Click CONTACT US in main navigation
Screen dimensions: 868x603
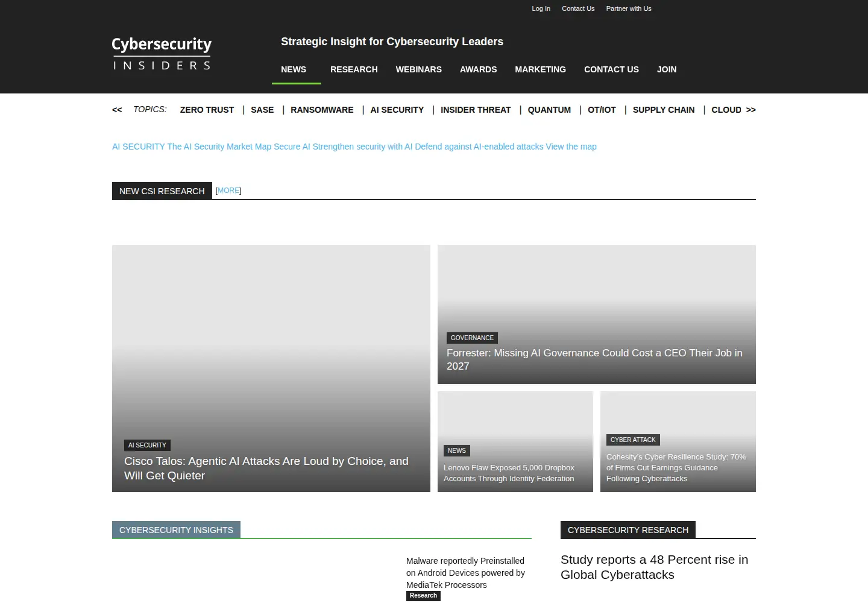(611, 69)
